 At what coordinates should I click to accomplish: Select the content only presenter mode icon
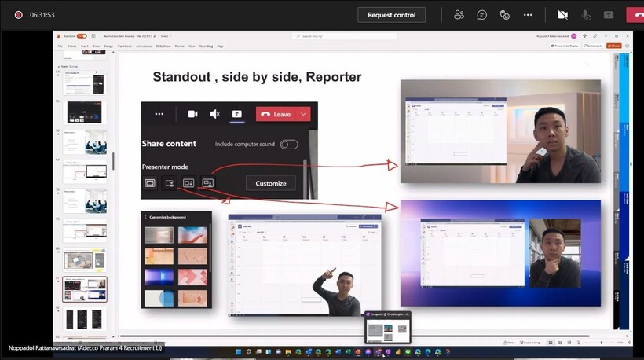coord(150,183)
